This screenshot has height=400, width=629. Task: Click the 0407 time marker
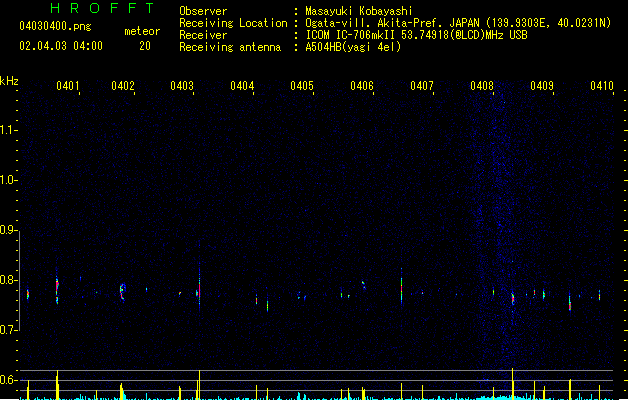click(422, 86)
